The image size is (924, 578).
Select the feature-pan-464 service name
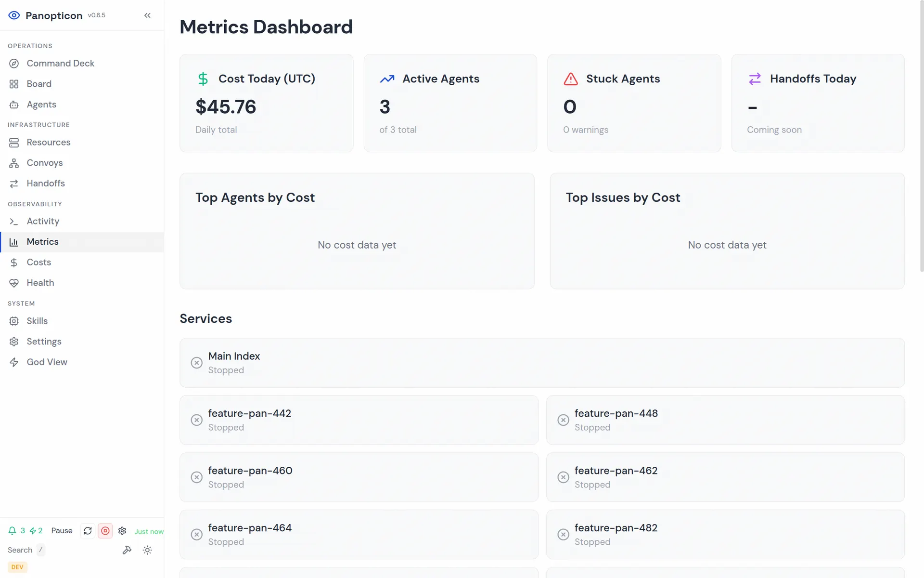250,528
